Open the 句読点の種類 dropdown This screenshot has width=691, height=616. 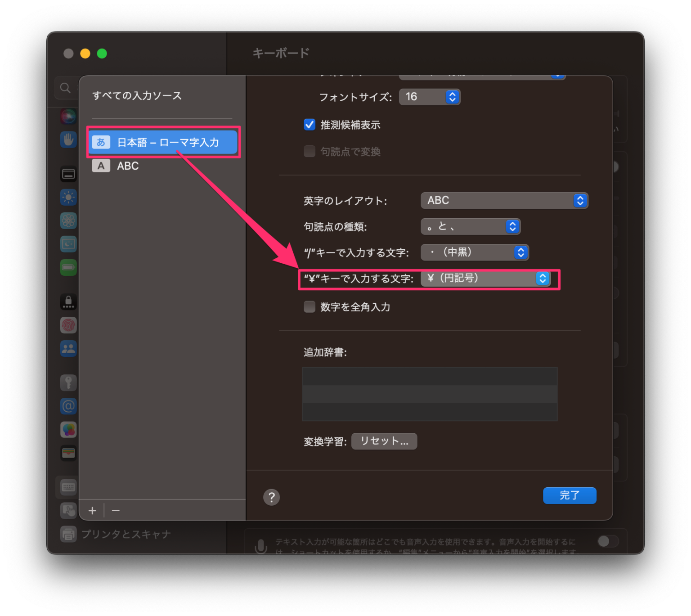(x=471, y=226)
